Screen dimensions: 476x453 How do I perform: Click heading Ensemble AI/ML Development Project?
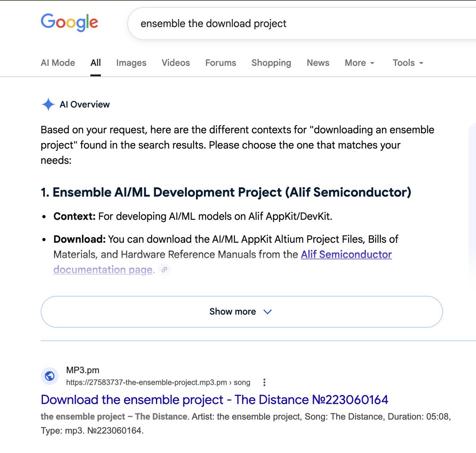click(226, 192)
